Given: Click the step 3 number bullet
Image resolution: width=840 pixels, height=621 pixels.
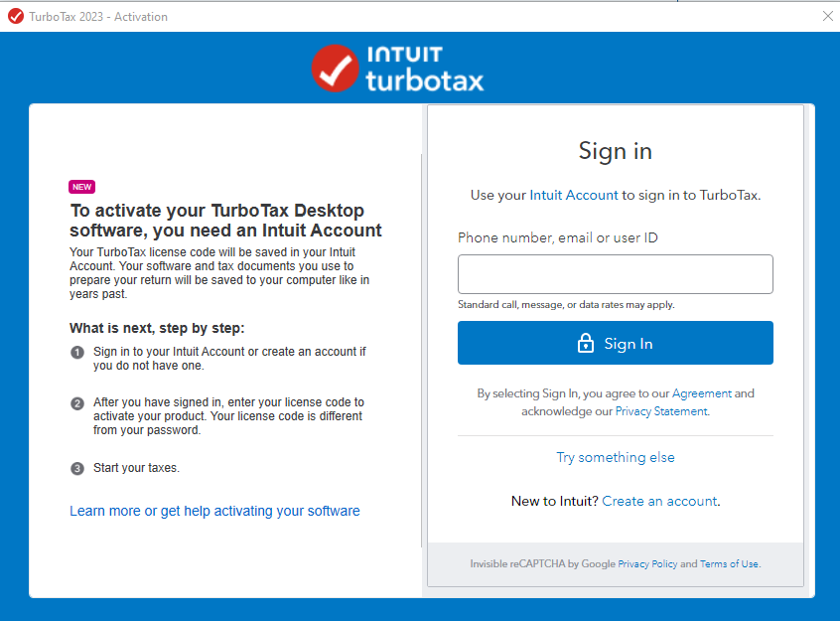Looking at the screenshot, I should click(x=77, y=468).
